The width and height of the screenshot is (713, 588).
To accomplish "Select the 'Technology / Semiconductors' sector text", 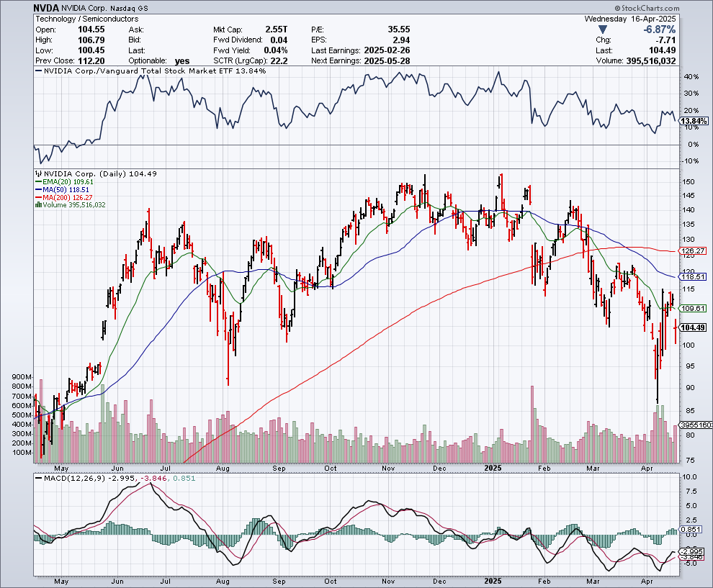I will pyautogui.click(x=87, y=19).
